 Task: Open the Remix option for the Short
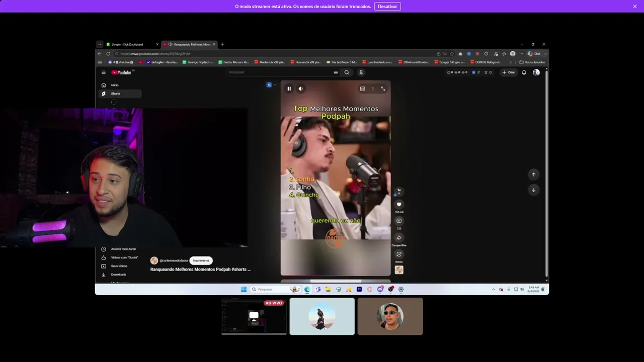[399, 254]
